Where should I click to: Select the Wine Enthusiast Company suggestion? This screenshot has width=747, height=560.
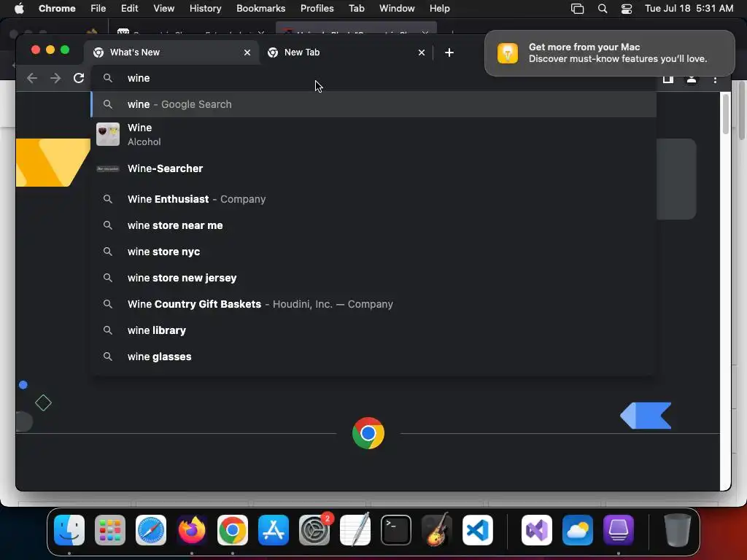(373, 199)
